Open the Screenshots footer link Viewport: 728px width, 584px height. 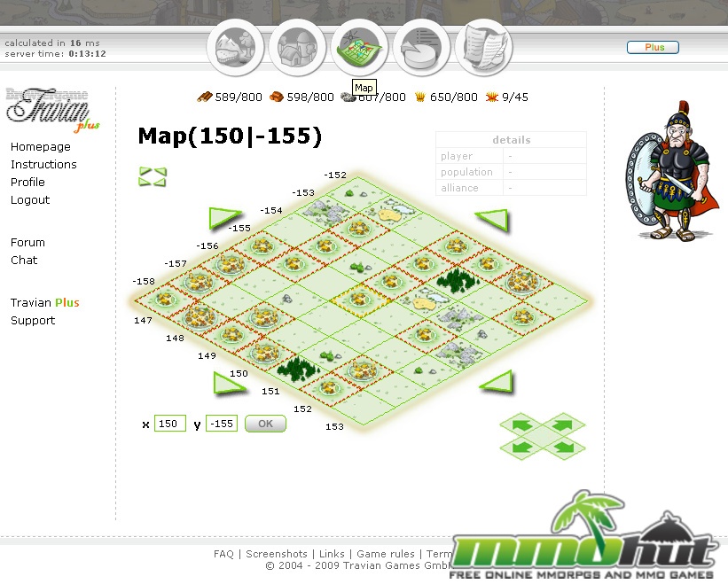[x=277, y=554]
